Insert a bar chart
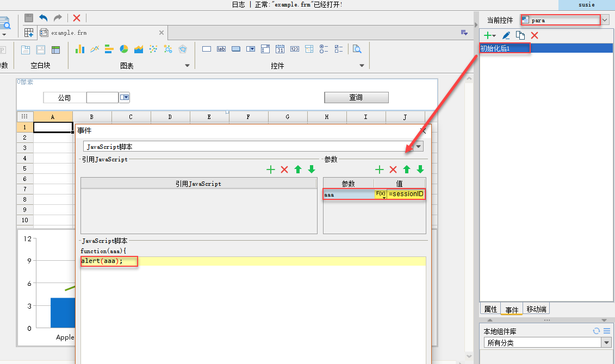 pyautogui.click(x=80, y=49)
